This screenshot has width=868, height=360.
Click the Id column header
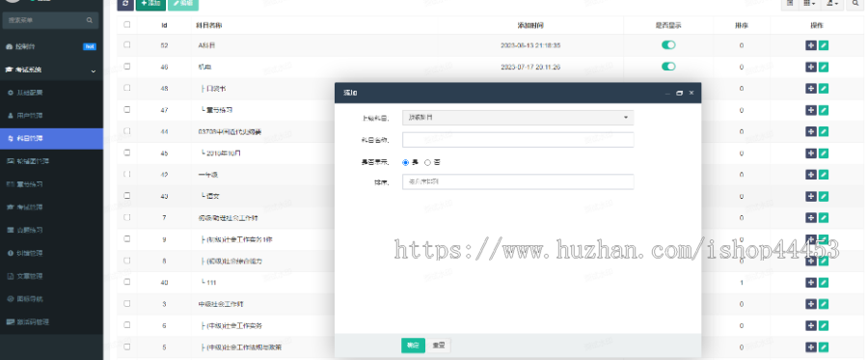point(164,25)
